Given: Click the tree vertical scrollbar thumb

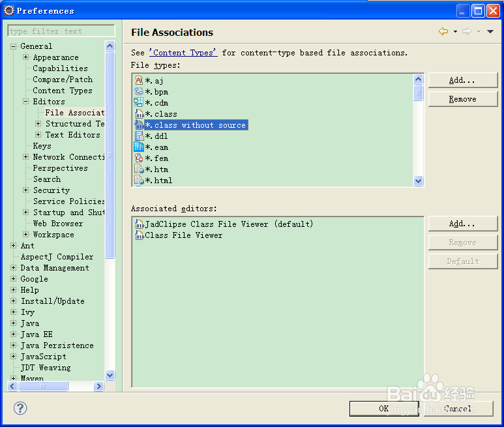Looking at the screenshot, I should (x=110, y=155).
